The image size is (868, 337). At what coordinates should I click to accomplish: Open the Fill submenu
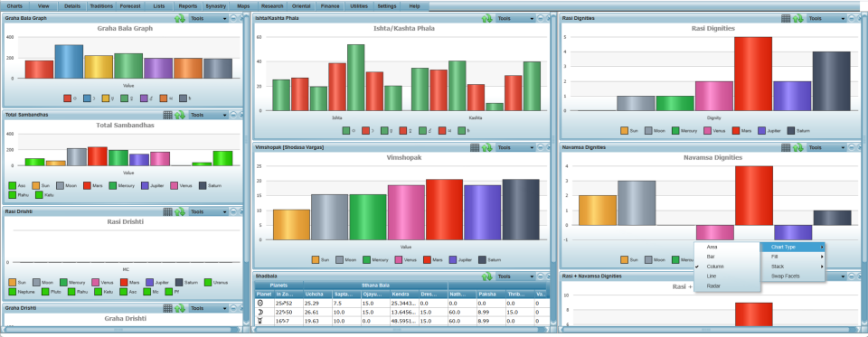792,257
